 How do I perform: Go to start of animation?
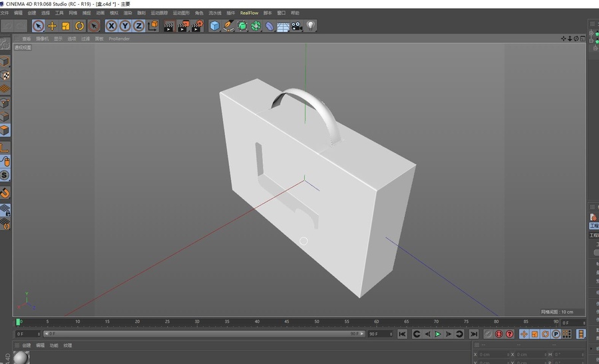(402, 334)
